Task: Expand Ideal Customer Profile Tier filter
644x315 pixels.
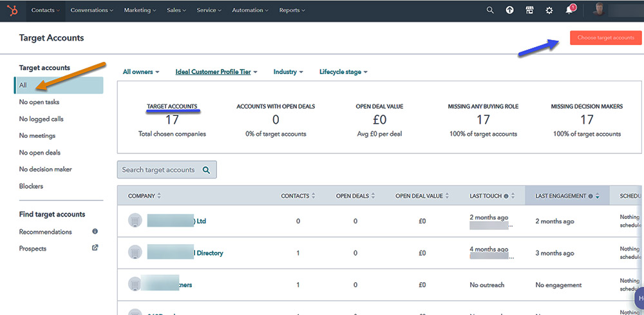Action: [x=216, y=72]
